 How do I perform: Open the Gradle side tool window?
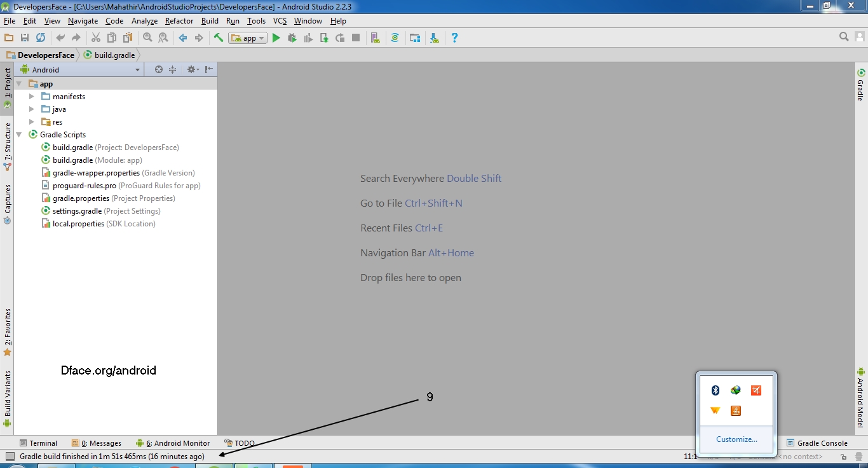click(x=861, y=85)
